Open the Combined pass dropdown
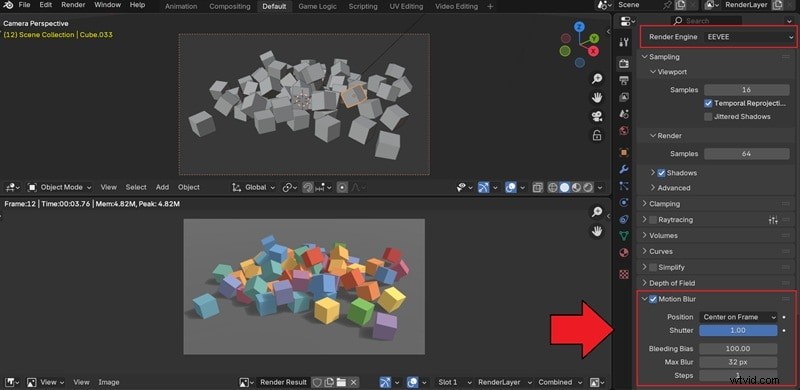The height and width of the screenshot is (390, 800). (x=559, y=382)
